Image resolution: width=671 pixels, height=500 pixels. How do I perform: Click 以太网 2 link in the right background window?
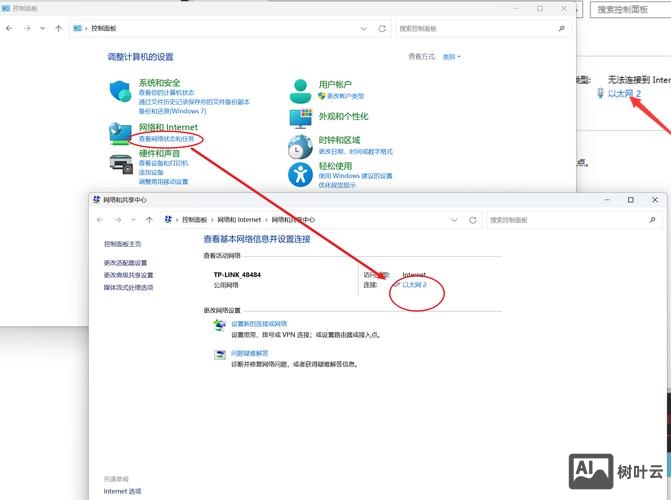pyautogui.click(x=624, y=93)
